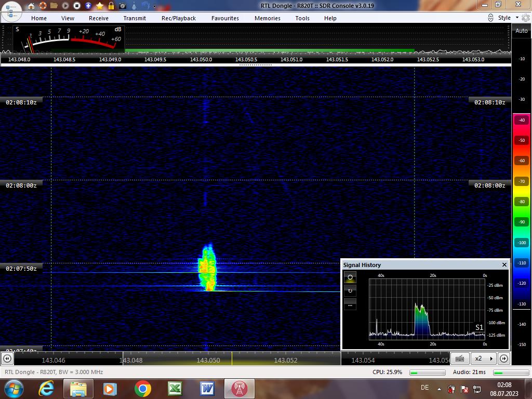Click the 143.050.0 frequency label on the scale

pyautogui.click(x=201, y=59)
